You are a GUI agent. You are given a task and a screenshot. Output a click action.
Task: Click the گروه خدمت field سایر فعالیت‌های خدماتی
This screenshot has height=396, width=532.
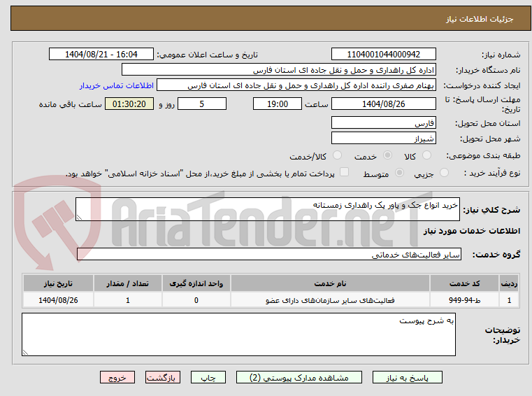269,255
